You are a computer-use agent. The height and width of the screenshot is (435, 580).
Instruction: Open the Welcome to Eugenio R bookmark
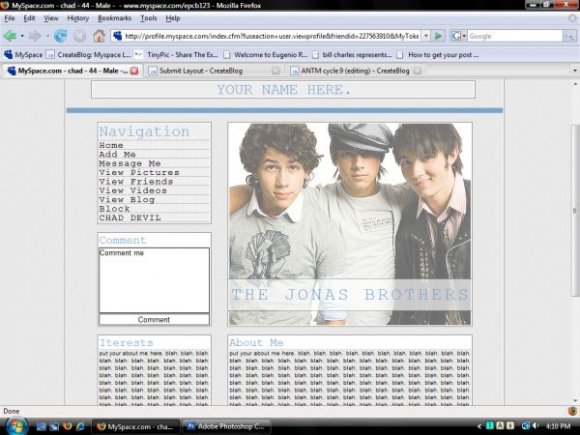coord(266,55)
